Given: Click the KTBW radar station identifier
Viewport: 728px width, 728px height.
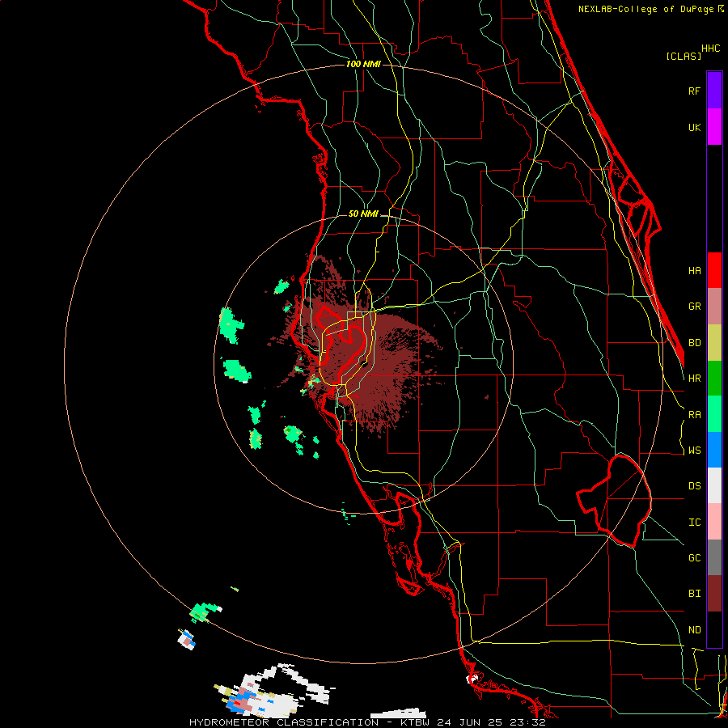Looking at the screenshot, I should point(416,722).
